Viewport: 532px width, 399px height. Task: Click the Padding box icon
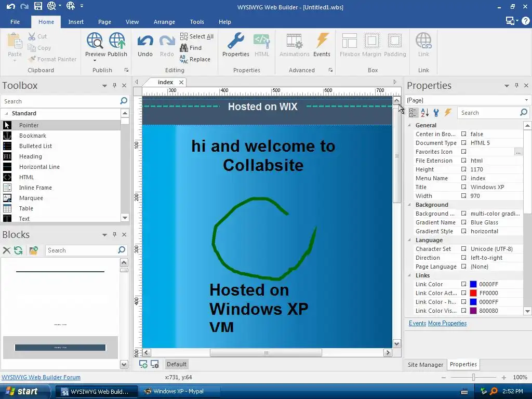[395, 41]
